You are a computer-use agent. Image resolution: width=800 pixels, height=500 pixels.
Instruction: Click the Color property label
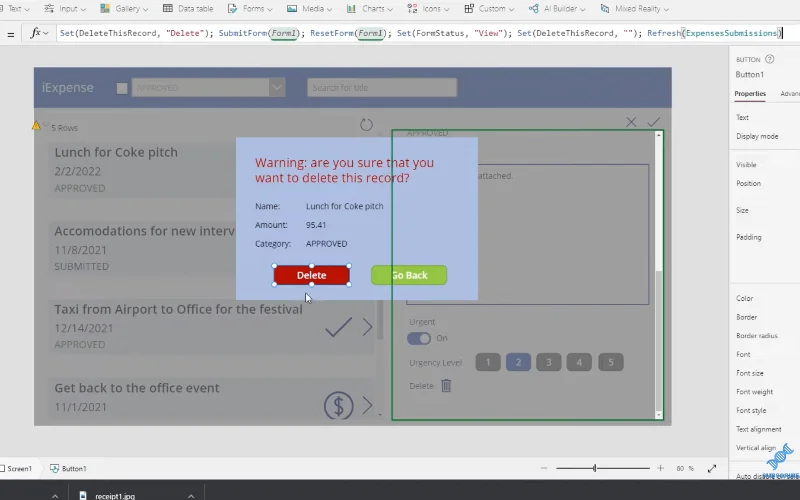click(744, 298)
